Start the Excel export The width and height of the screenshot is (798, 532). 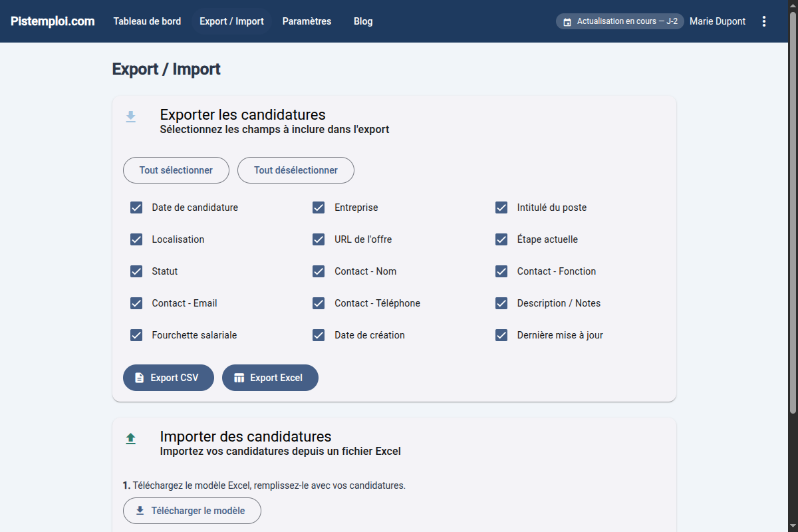point(270,377)
